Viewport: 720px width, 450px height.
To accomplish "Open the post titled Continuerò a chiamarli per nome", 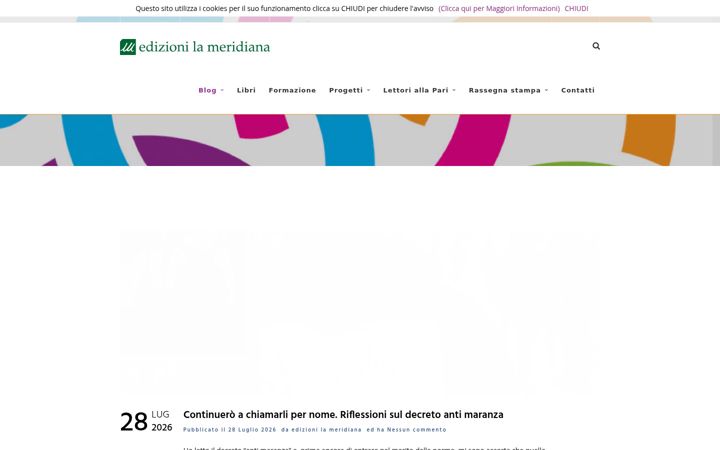I will coord(343,415).
